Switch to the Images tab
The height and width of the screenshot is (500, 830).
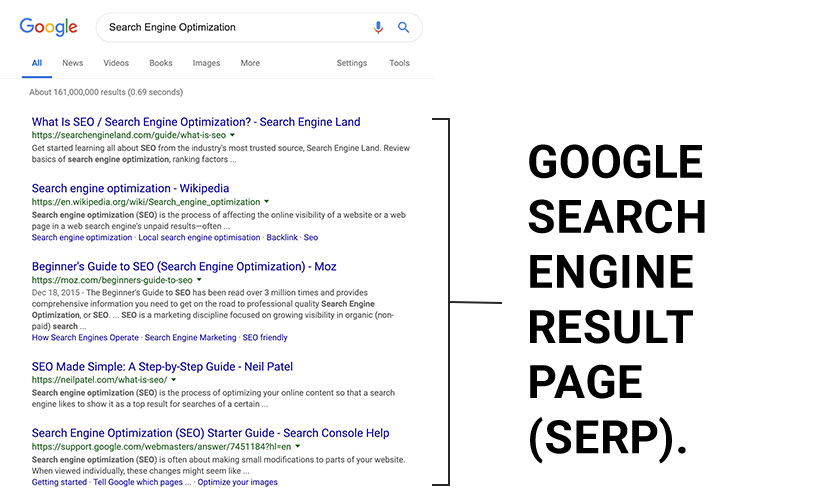(206, 63)
